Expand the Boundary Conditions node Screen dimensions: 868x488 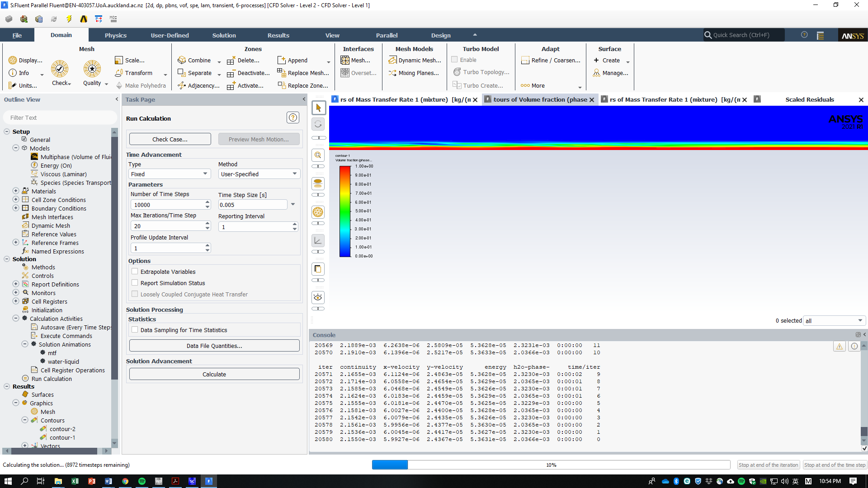point(16,208)
